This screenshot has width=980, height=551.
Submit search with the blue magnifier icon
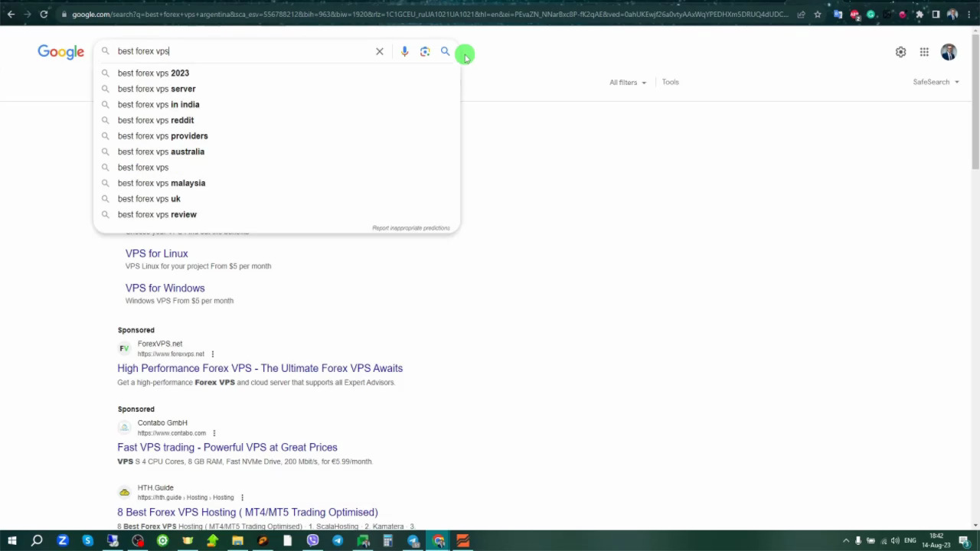pyautogui.click(x=445, y=51)
